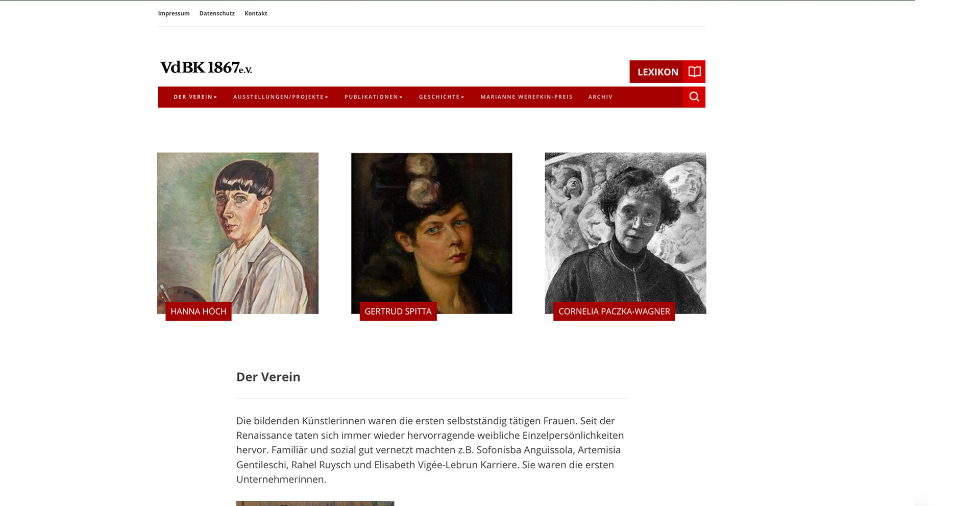This screenshot has width=980, height=506.
Task: Open the Lexikon book icon
Action: 694,71
